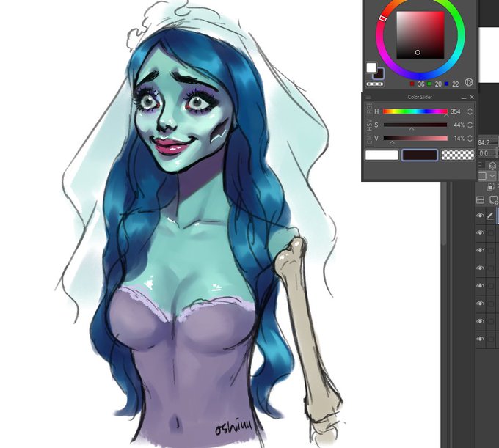
Task: Decrease Hue value with the down arrow
Action: [470, 114]
